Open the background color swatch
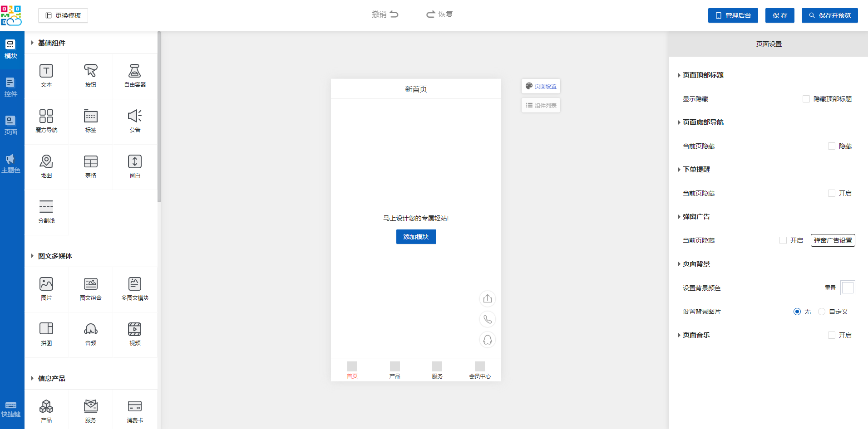This screenshot has height=429, width=868. 848,288
